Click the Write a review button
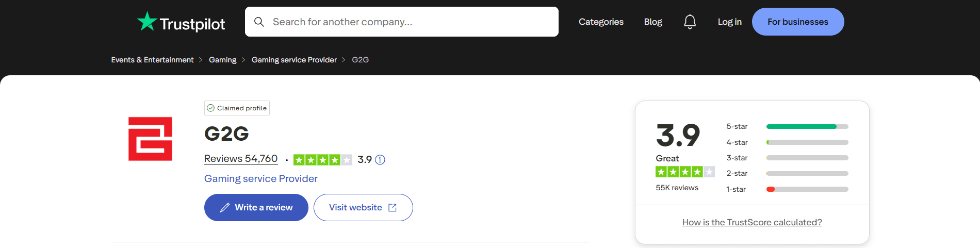The image size is (980, 248). [256, 207]
